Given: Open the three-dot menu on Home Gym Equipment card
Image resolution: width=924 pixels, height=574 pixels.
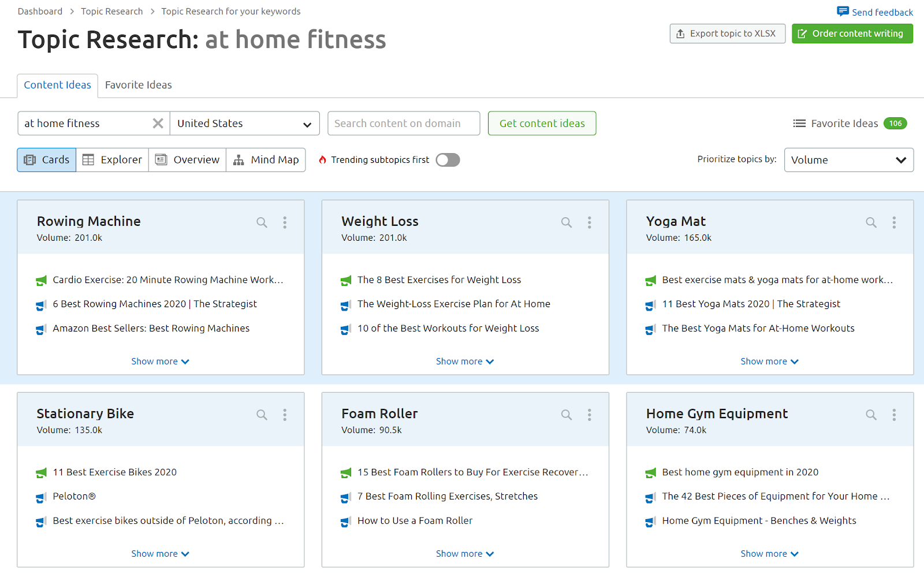Looking at the screenshot, I should 894,415.
